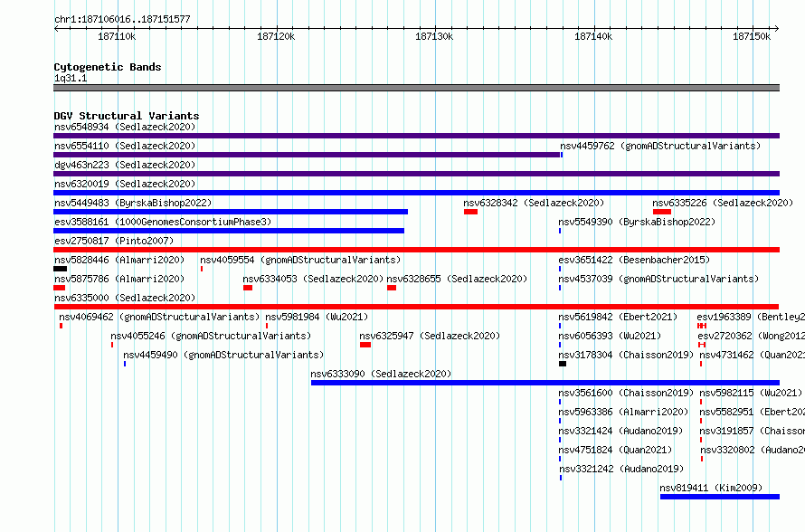
Task: Select the nsv5619842 (Ebert2021) label
Action: (618, 317)
